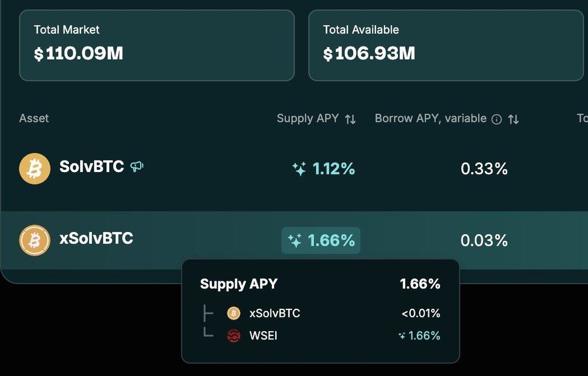Click the SolvBTC bitcoin coin icon
This screenshot has height=376, width=588.
tap(35, 168)
